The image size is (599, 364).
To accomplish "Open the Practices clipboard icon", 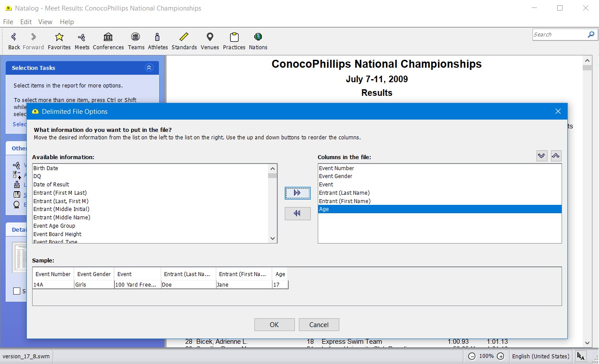I will (x=234, y=37).
